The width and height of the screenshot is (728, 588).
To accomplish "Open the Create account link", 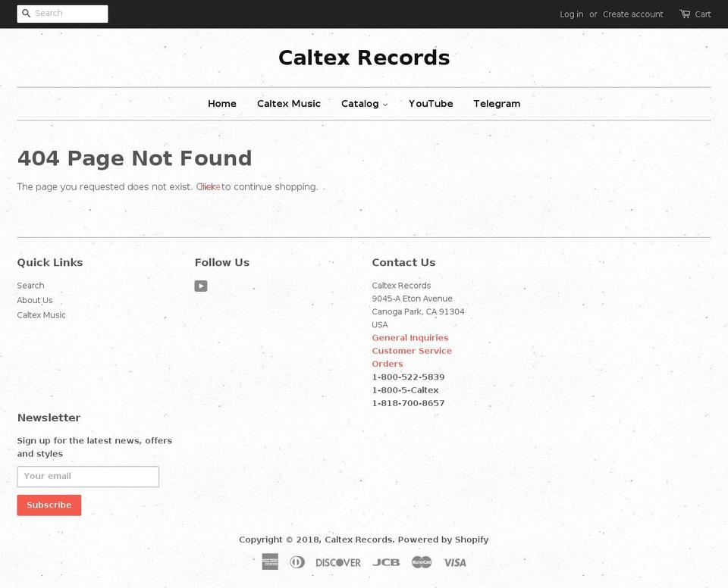I will (632, 14).
